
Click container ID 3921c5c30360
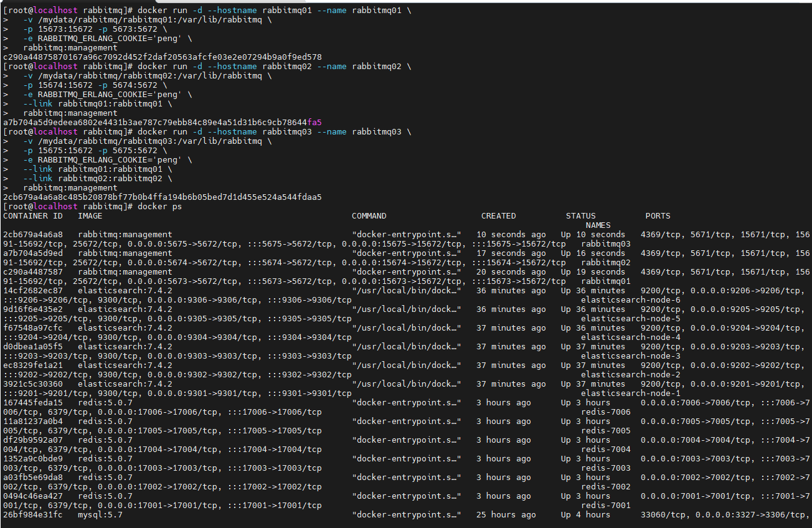point(33,384)
